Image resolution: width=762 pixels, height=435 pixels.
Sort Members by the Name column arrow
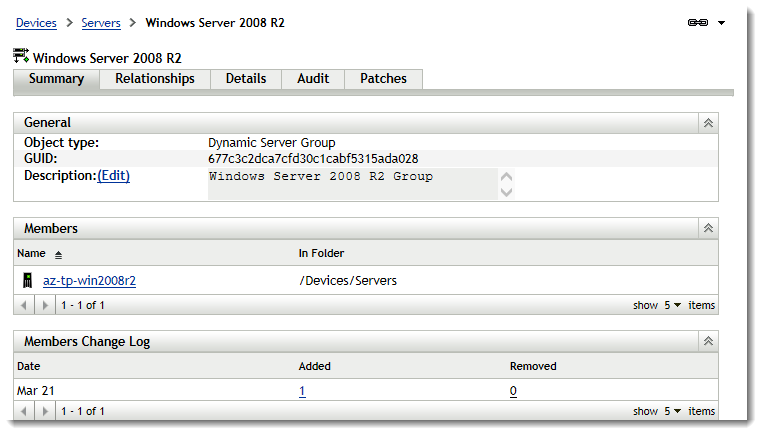pos(58,255)
